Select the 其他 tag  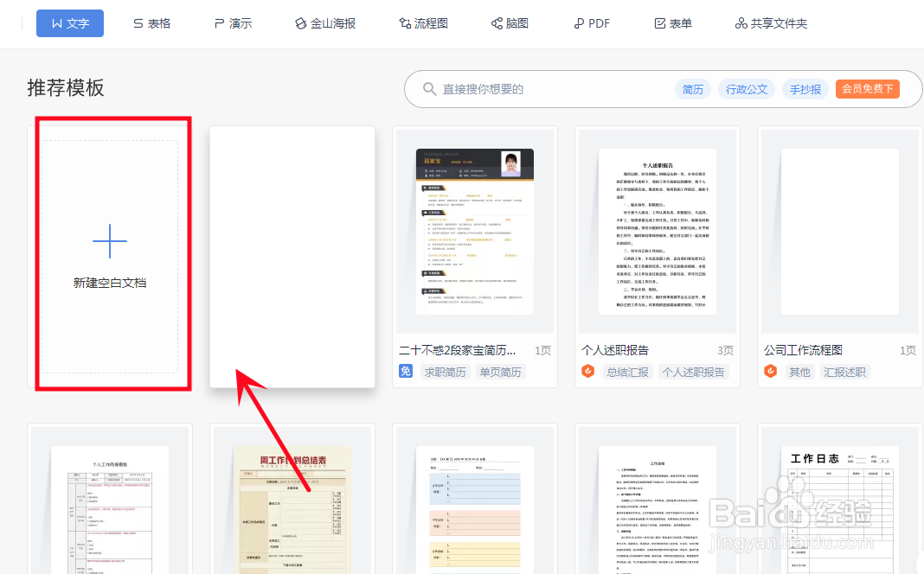799,372
